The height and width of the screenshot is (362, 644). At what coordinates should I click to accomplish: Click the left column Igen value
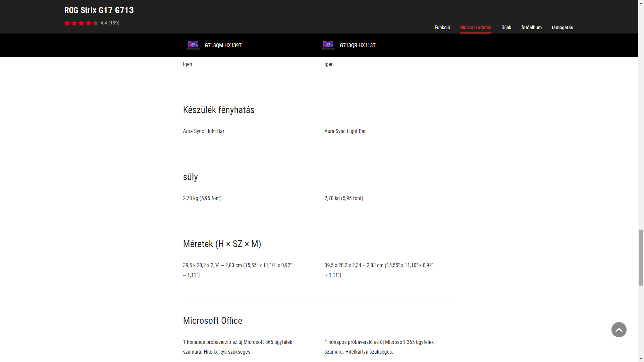(x=187, y=64)
